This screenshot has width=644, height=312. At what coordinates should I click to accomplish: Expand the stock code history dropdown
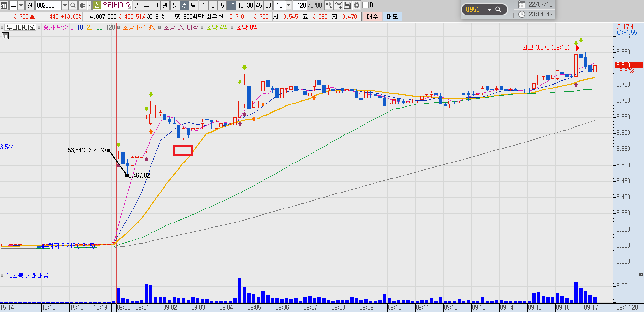coord(65,5)
